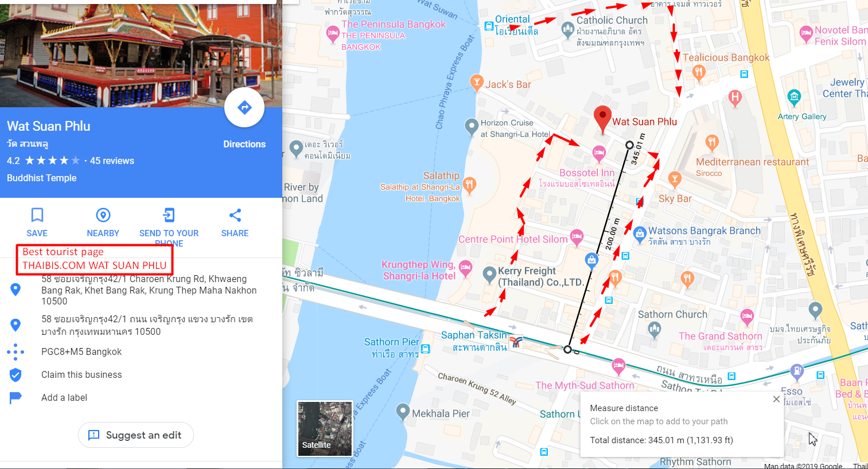Click The Peninsula Bangkok hotel marker
The width and height of the screenshot is (868, 469).
pos(333,34)
